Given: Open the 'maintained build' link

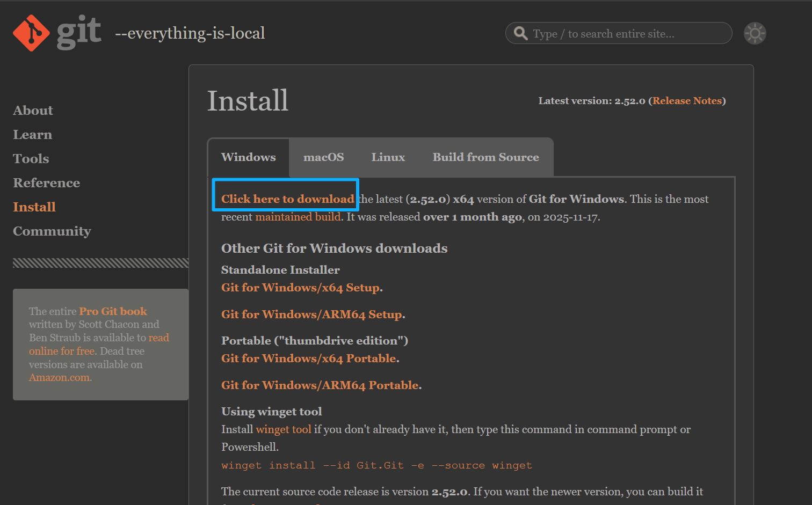Looking at the screenshot, I should click(x=298, y=217).
